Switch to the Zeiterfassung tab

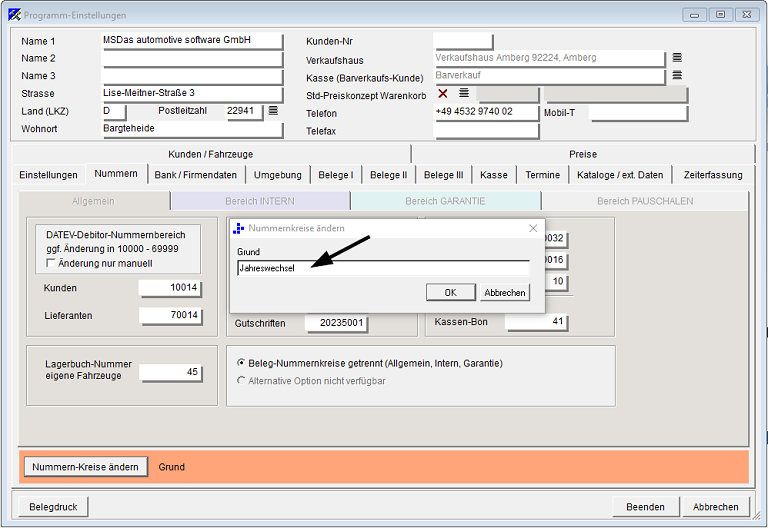(713, 175)
